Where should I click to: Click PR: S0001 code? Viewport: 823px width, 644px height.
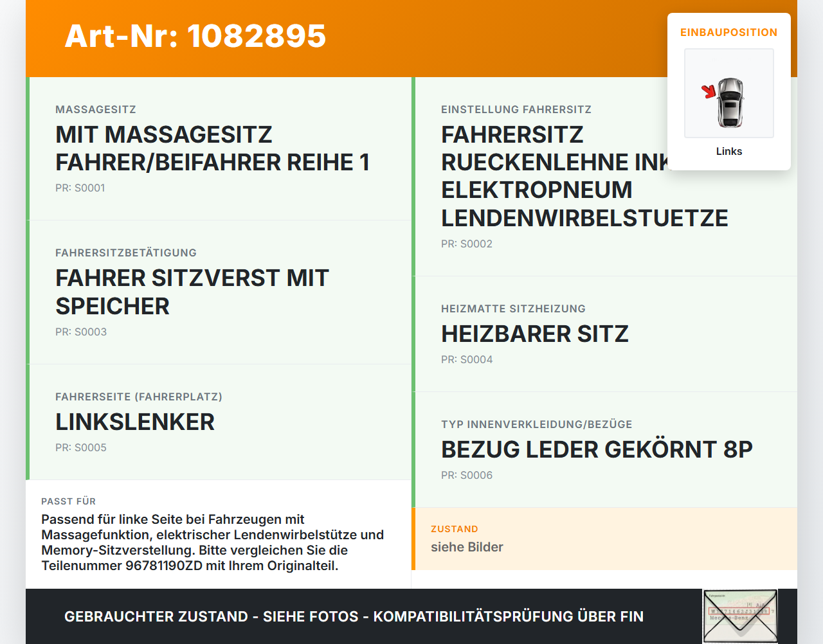point(80,188)
